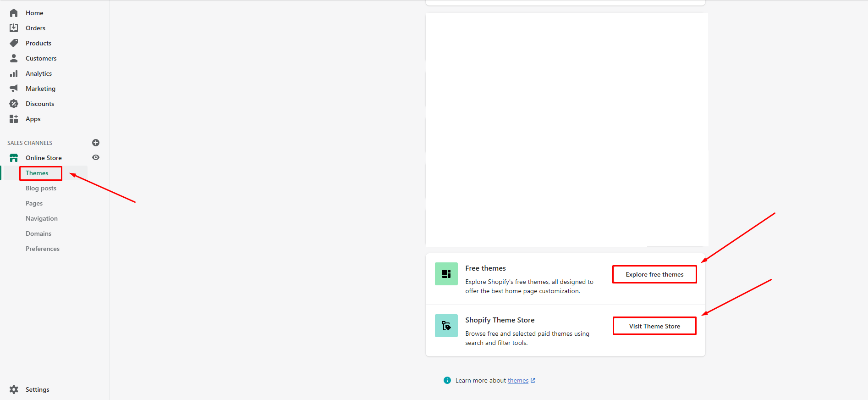Select Online Store sales channel

pos(44,158)
